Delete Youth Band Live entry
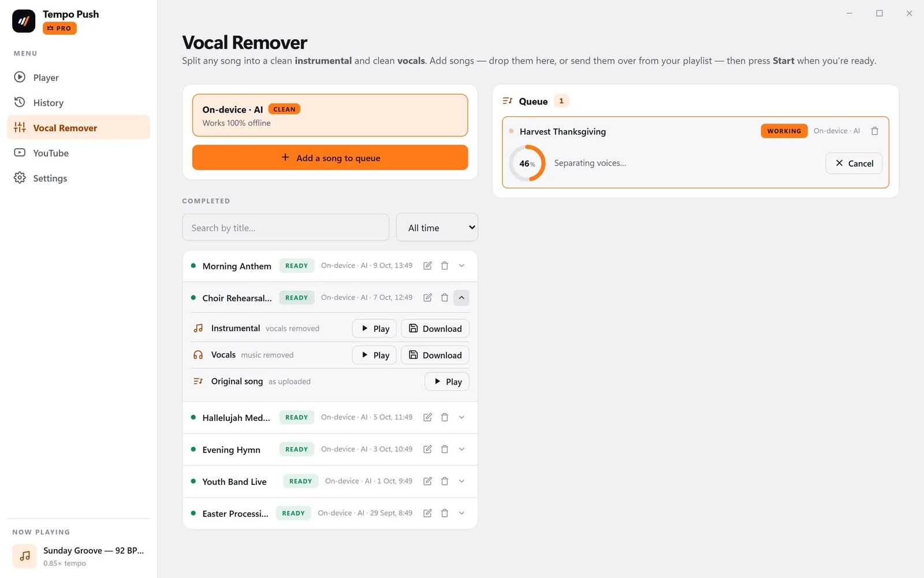The width and height of the screenshot is (924, 578). 445,481
